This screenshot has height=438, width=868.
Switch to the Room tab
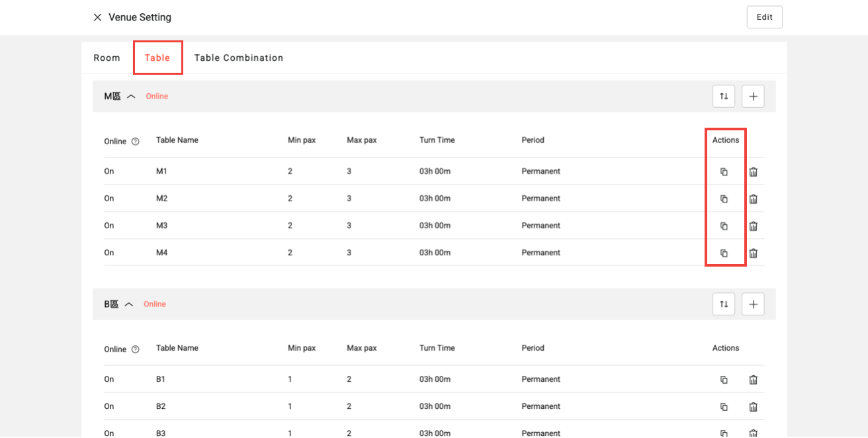pos(107,58)
